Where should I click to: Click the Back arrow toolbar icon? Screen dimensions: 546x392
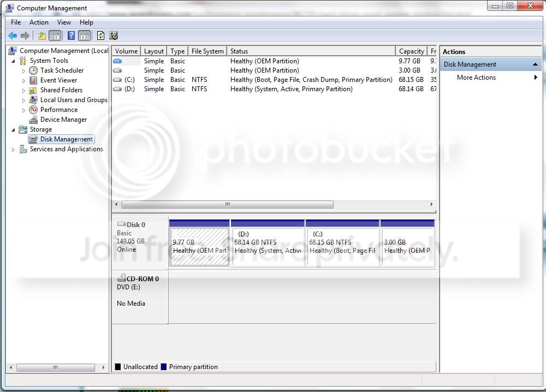tap(13, 35)
